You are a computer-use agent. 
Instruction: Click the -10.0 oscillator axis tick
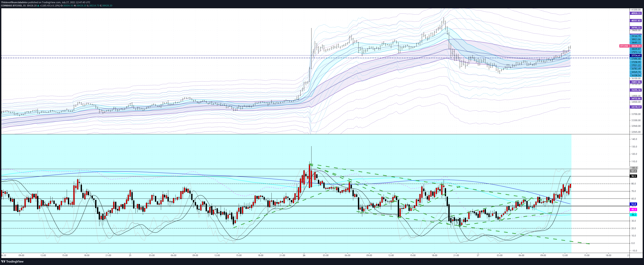tap(634, 251)
